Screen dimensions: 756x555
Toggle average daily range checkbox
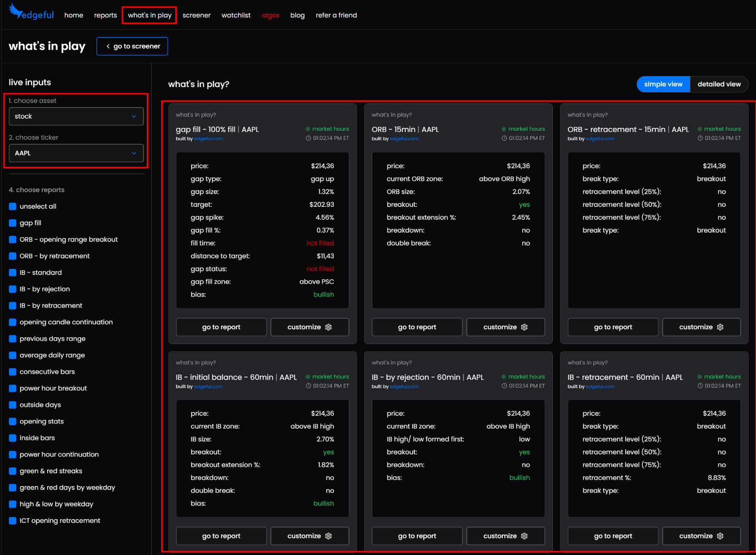pos(13,355)
